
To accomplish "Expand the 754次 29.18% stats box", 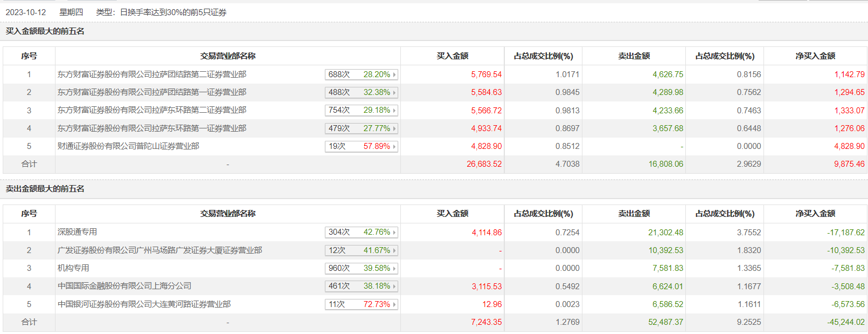I will [361, 110].
